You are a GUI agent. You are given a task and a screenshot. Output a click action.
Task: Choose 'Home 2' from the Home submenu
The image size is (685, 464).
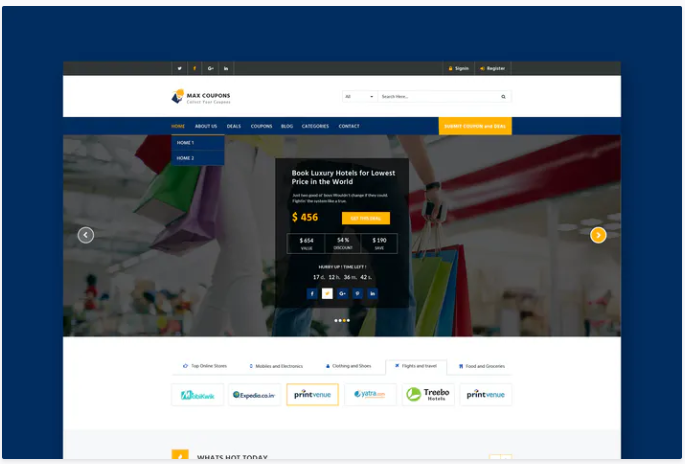coord(186,158)
